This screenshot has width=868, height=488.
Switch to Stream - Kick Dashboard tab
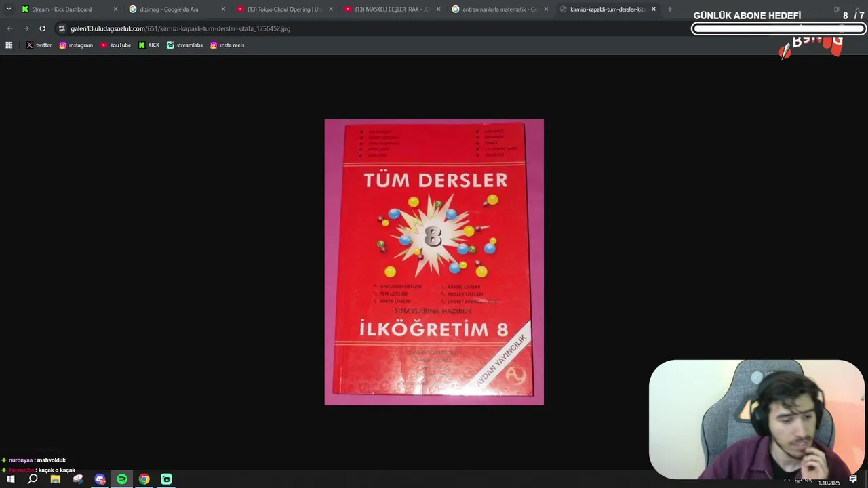click(68, 9)
